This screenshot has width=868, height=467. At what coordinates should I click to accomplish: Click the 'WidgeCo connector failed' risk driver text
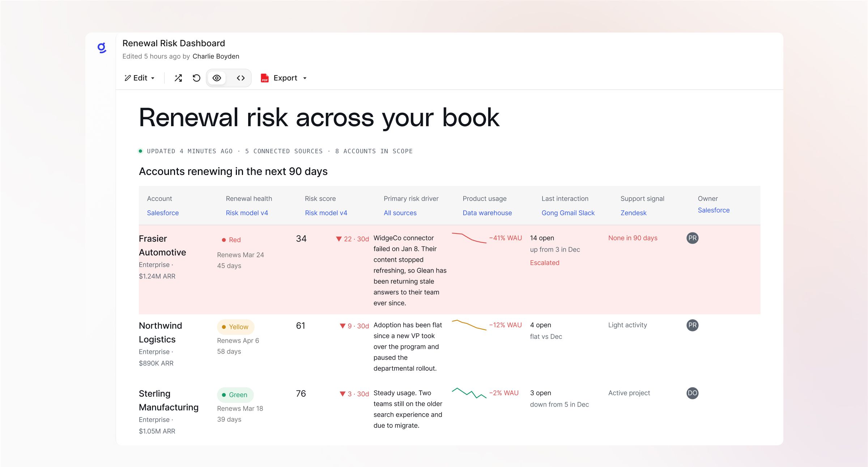click(x=410, y=270)
